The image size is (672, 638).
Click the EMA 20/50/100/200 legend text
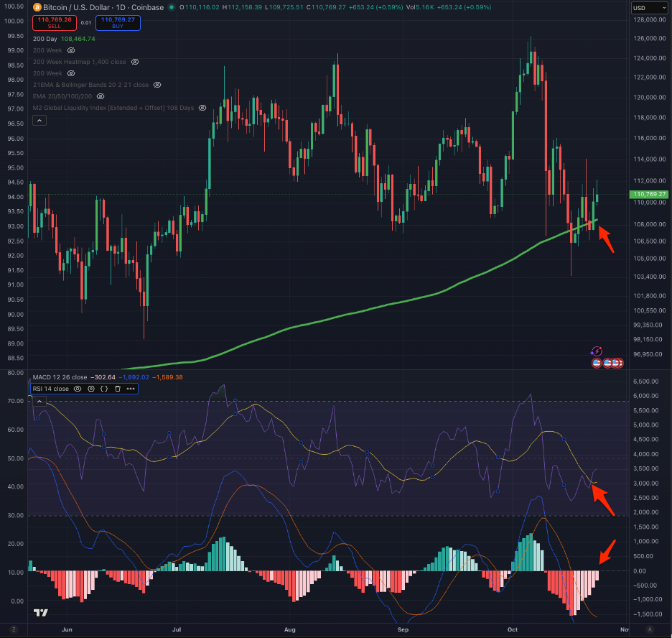pyautogui.click(x=62, y=96)
